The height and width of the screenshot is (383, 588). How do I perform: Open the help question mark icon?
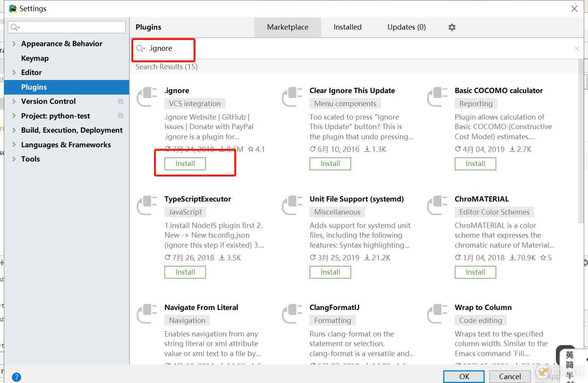17,377
